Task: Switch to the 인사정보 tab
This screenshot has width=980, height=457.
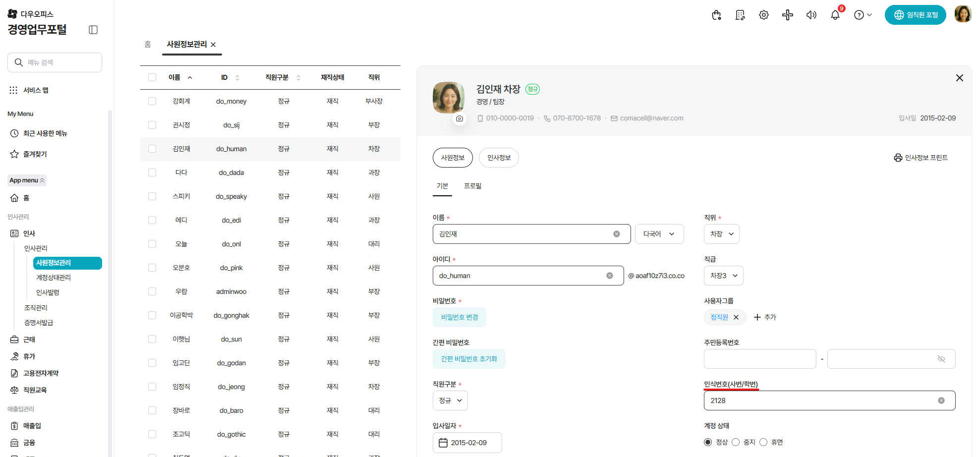Action: [499, 158]
